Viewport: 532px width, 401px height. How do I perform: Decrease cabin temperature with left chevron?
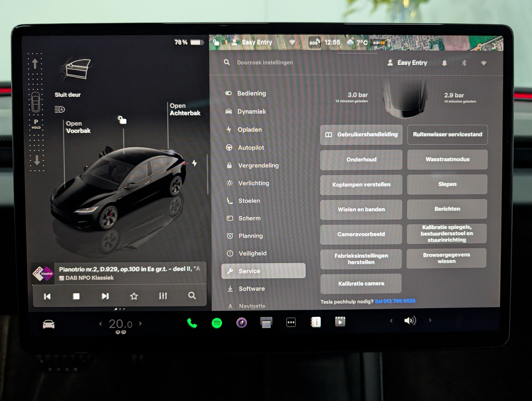101,324
